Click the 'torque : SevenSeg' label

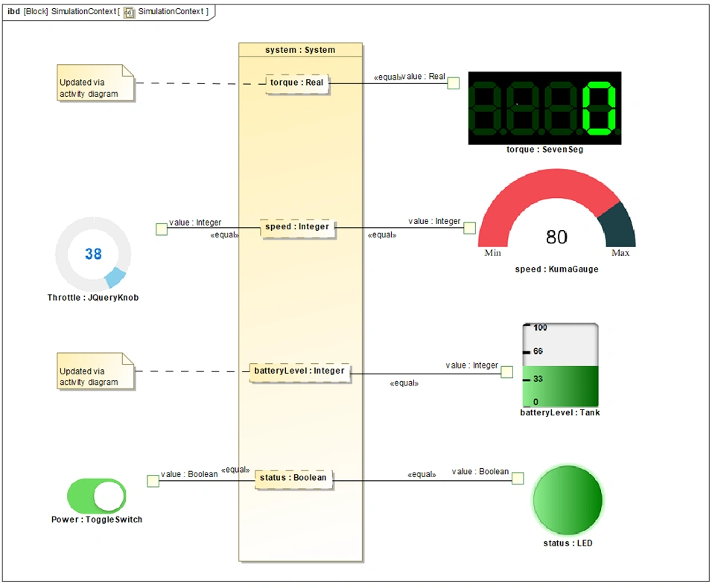point(544,150)
